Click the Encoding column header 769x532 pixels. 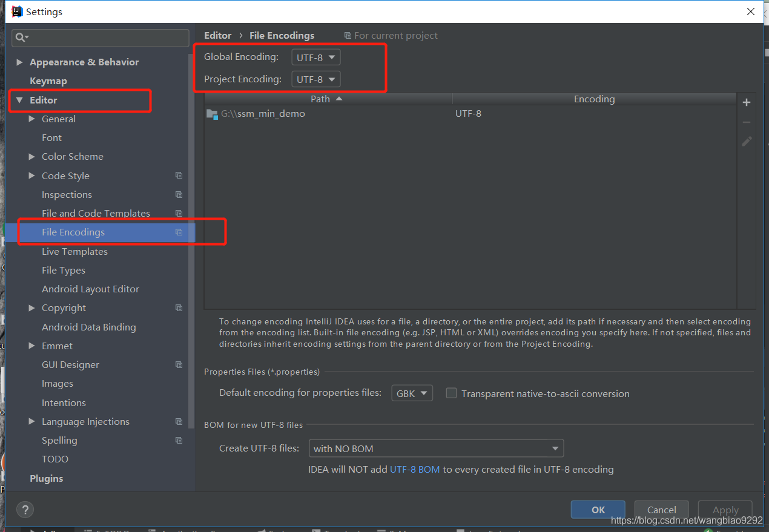pos(594,99)
